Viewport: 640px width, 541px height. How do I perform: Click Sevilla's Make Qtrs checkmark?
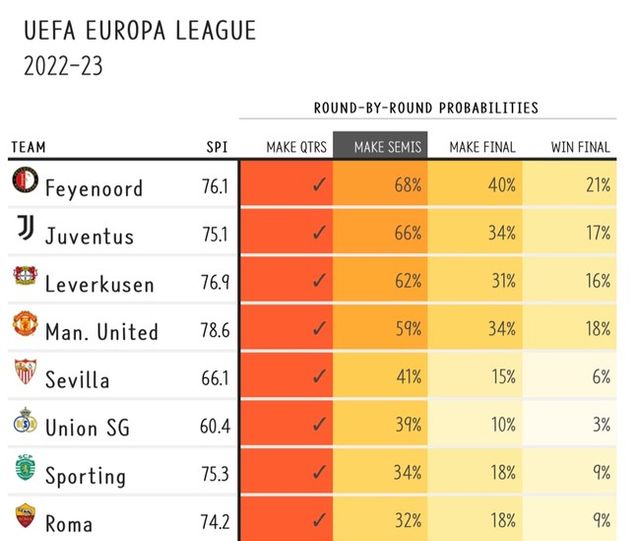pyautogui.click(x=319, y=377)
